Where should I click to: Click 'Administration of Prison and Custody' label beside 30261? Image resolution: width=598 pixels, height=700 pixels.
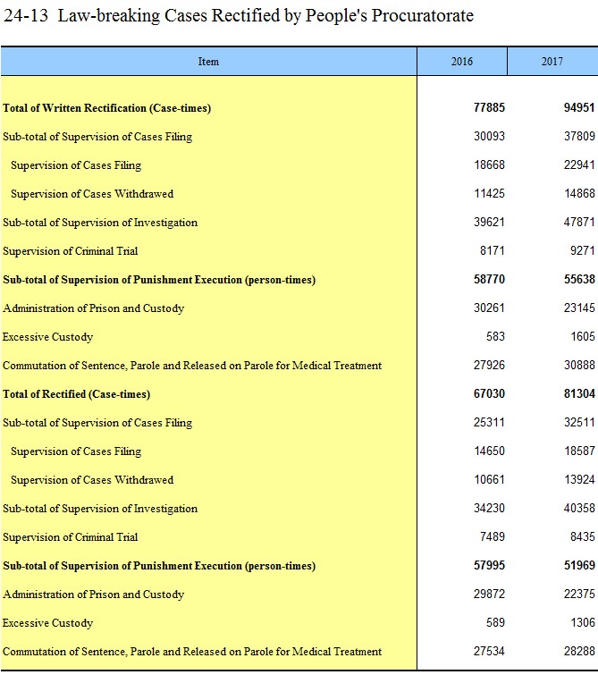93,308
